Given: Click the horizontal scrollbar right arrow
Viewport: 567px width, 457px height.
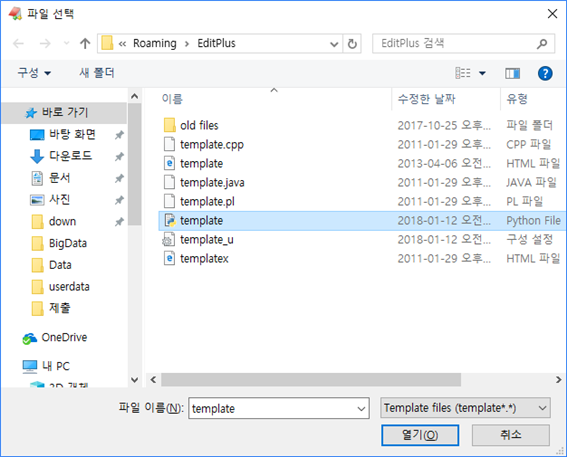Looking at the screenshot, I should click(559, 380).
